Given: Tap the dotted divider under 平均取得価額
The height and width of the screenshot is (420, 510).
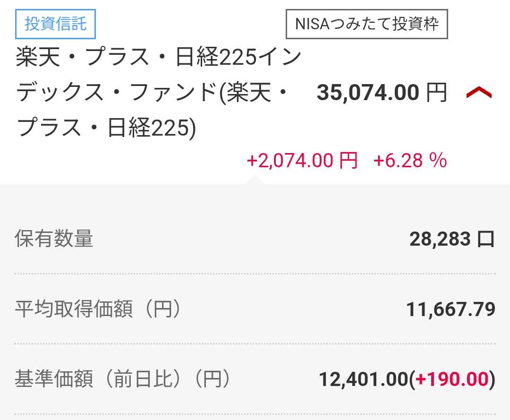Looking at the screenshot, I should (x=255, y=343).
